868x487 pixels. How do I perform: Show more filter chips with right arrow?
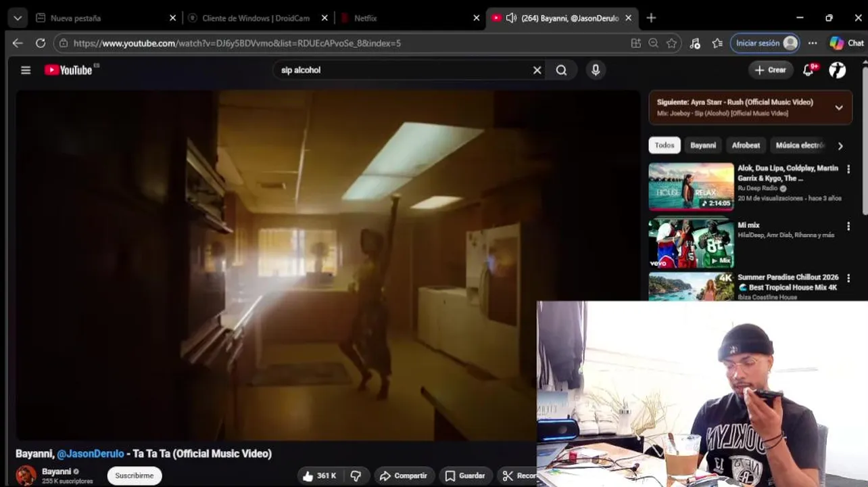[x=840, y=145]
